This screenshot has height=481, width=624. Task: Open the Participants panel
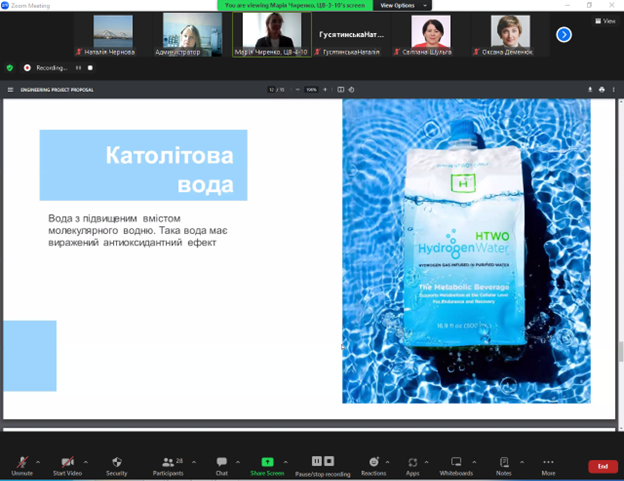[x=168, y=464]
